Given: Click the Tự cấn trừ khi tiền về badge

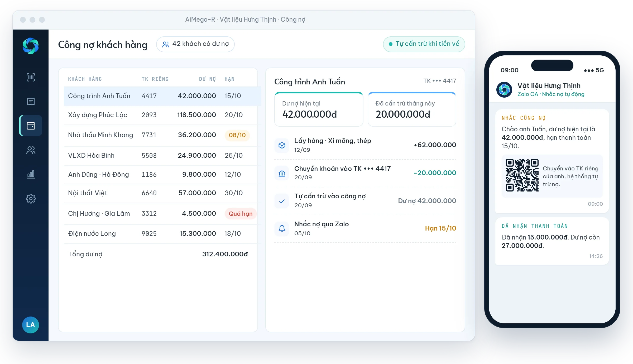Looking at the screenshot, I should pyautogui.click(x=424, y=44).
